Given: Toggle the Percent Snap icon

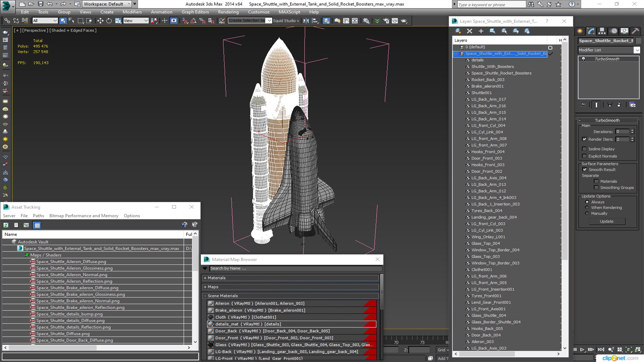Looking at the screenshot, I should tap(202, 21).
